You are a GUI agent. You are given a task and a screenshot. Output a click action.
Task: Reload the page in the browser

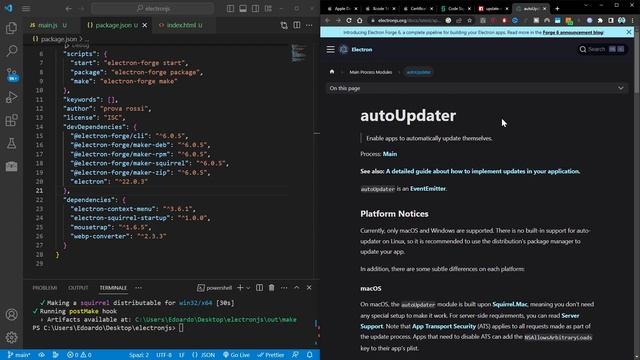click(x=349, y=20)
